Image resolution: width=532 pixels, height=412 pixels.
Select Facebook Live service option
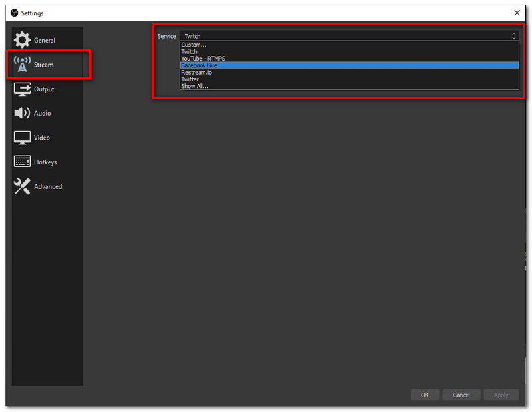349,65
